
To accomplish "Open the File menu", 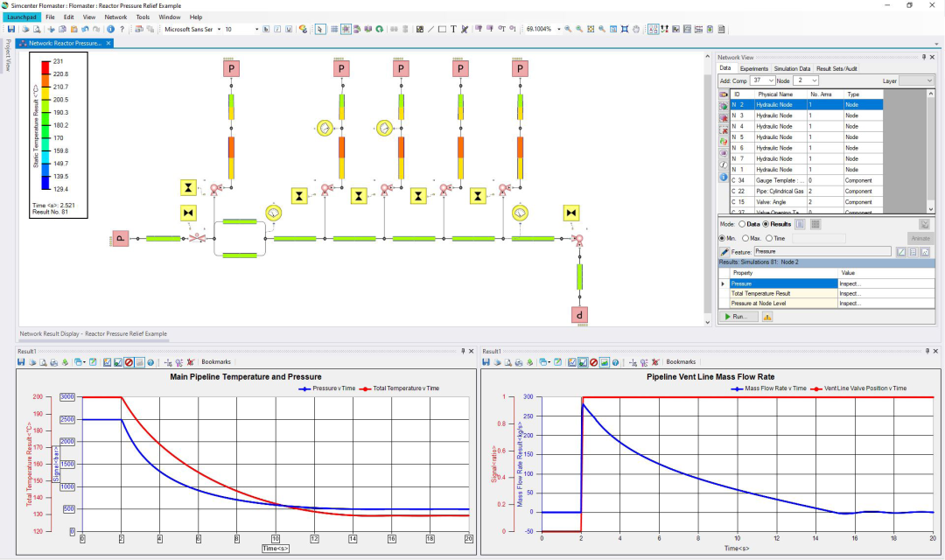I will click(50, 17).
